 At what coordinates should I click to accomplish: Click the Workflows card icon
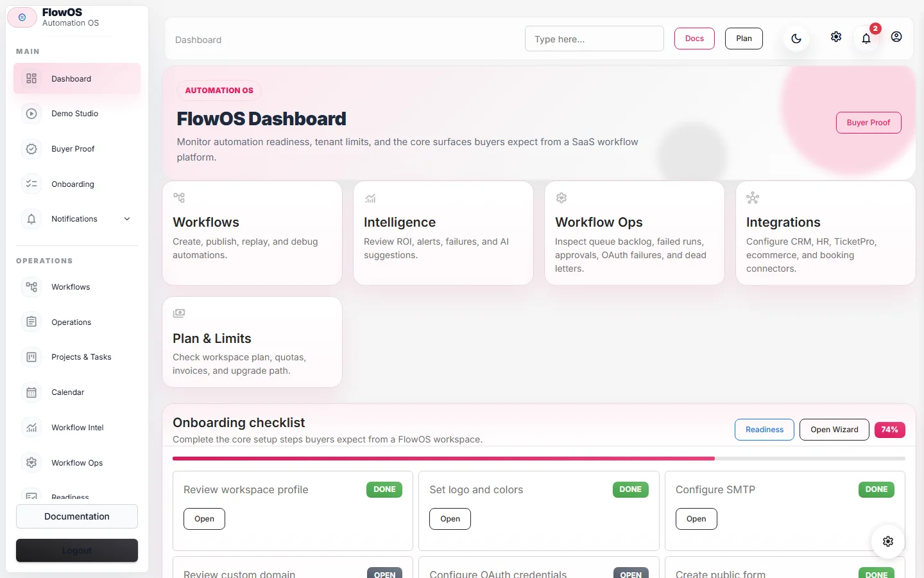tap(179, 198)
